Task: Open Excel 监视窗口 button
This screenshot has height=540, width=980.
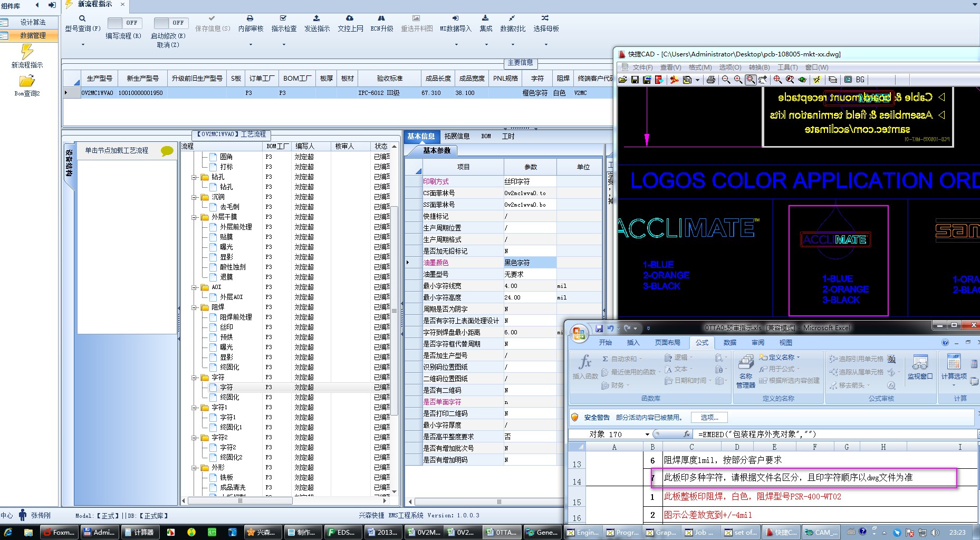Action: 920,368
